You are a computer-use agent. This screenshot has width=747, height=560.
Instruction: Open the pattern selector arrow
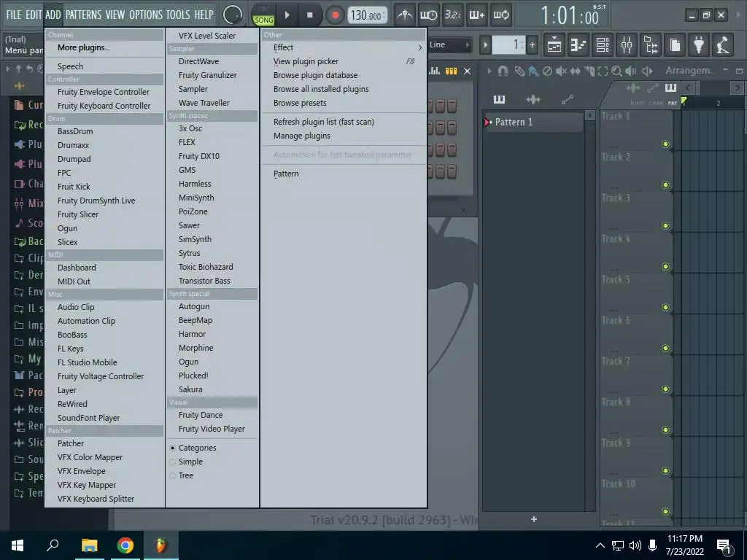click(x=485, y=45)
